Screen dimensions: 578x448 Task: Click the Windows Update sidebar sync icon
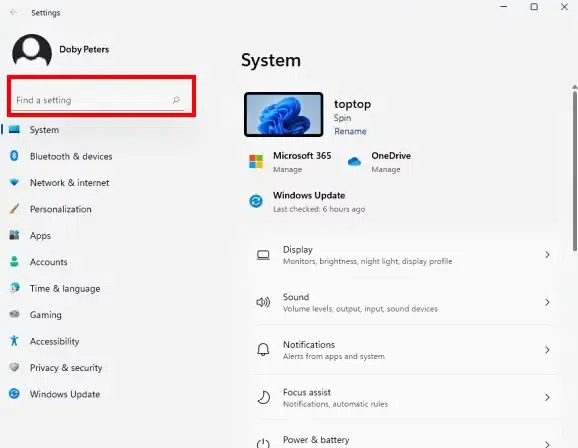(14, 394)
